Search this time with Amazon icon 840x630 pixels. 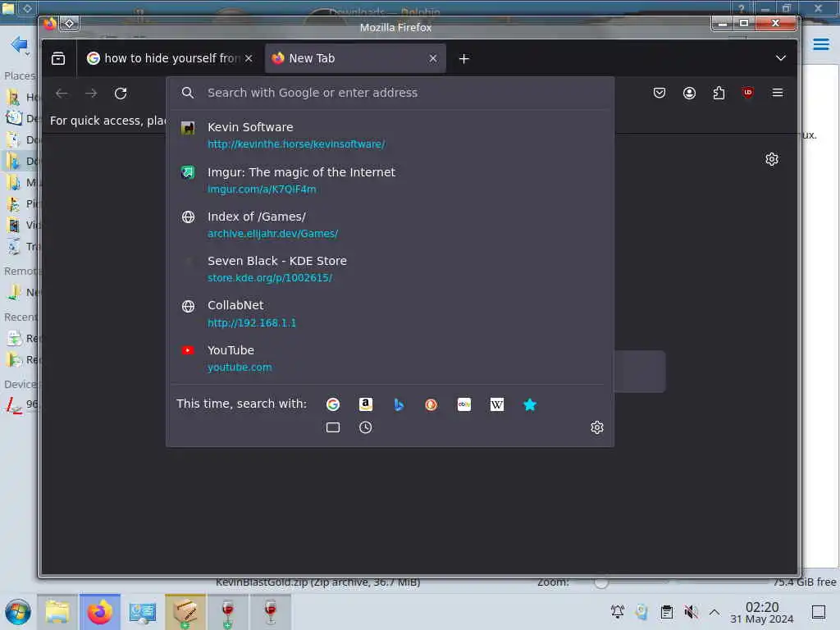pyautogui.click(x=365, y=404)
